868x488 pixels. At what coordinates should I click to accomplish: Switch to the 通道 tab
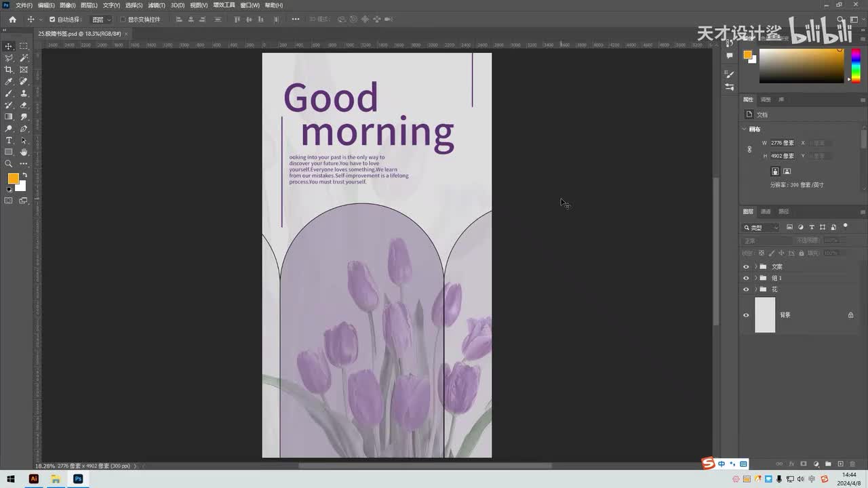pyautogui.click(x=766, y=211)
